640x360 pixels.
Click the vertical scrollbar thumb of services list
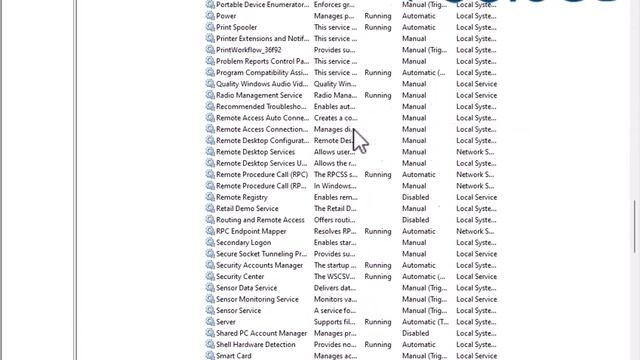coord(636,227)
